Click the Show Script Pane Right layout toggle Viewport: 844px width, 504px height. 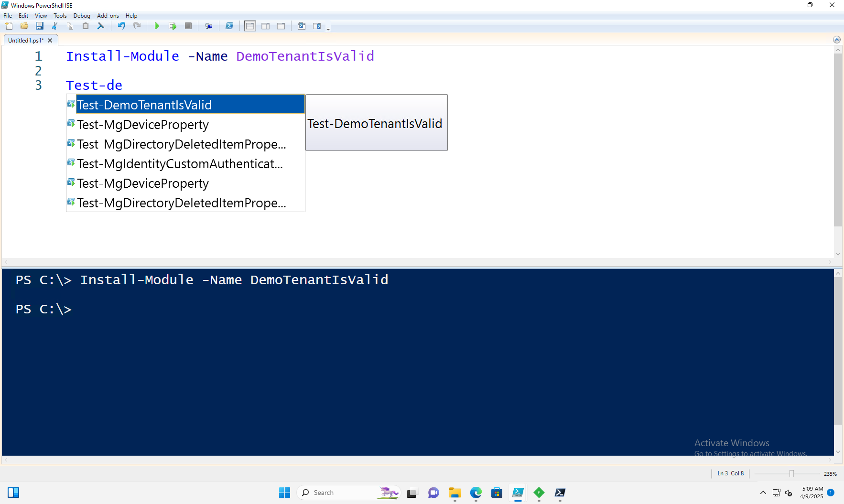(265, 26)
